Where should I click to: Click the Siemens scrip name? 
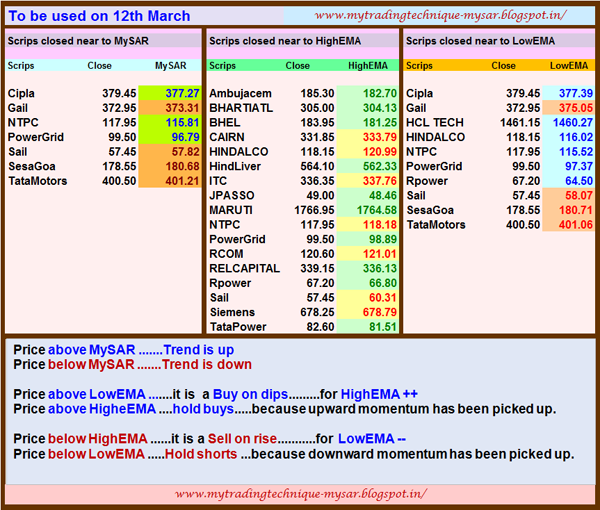pos(232,312)
